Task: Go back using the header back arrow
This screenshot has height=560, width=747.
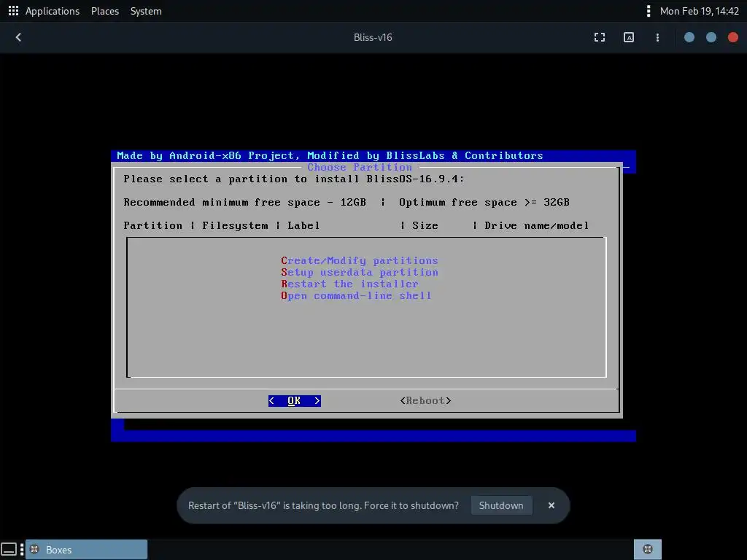Action: click(18, 38)
